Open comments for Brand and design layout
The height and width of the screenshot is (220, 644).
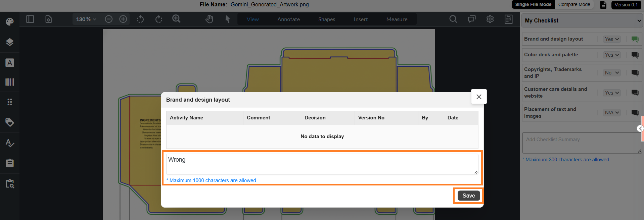tap(635, 39)
